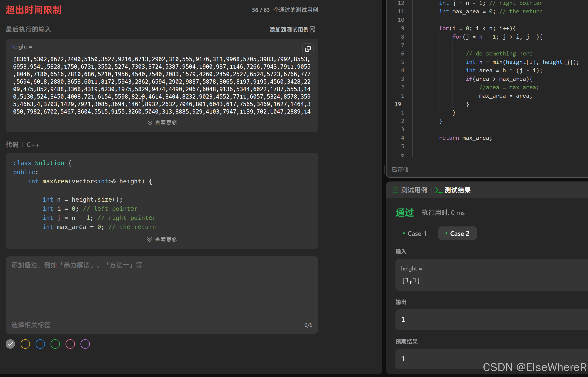Choose the pink color circle

pos(70,344)
